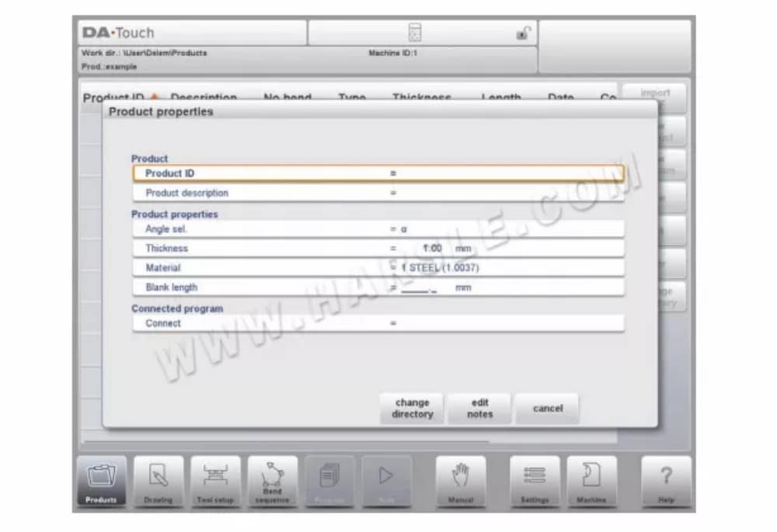777x532 pixels.
Task: Click the Thickness column header
Action: [422, 97]
